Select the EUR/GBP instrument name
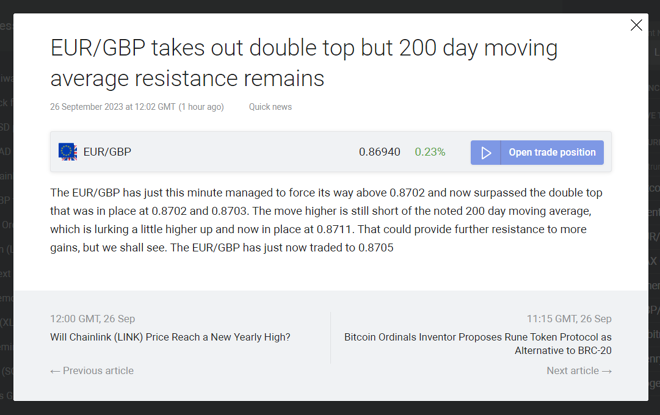The image size is (660, 415). 107,152
